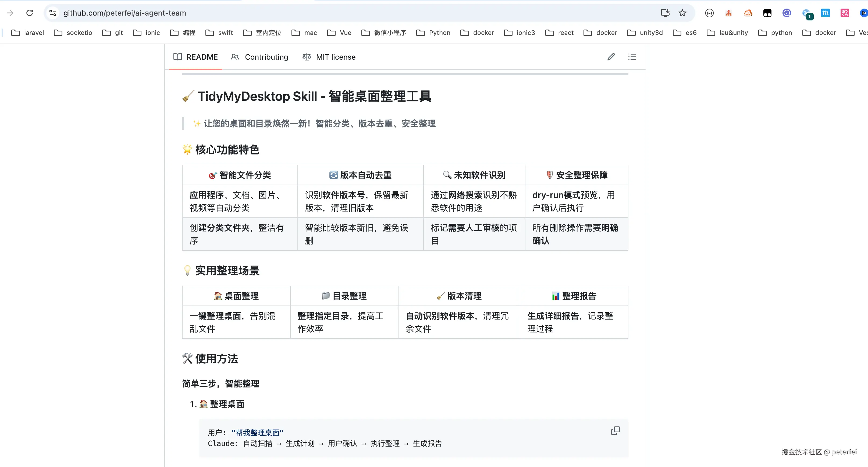Navigate forward with the arrow button
The image size is (868, 467).
(10, 13)
